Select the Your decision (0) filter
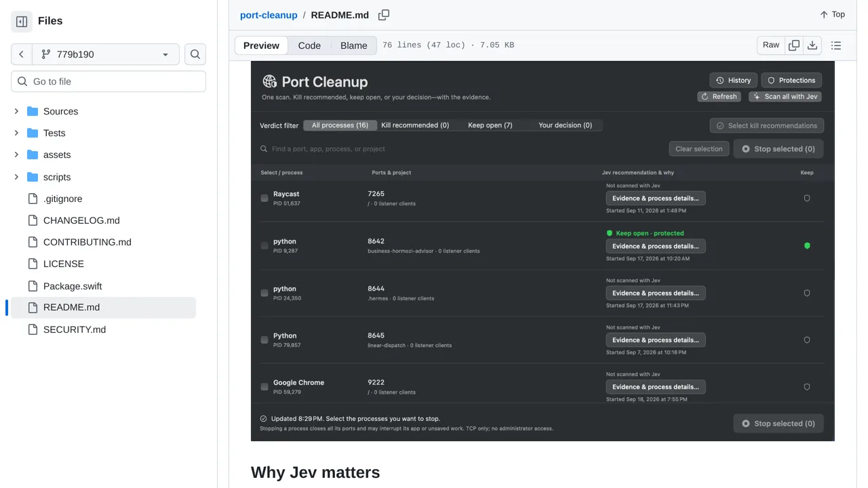This screenshot has width=868, height=488. (565, 125)
